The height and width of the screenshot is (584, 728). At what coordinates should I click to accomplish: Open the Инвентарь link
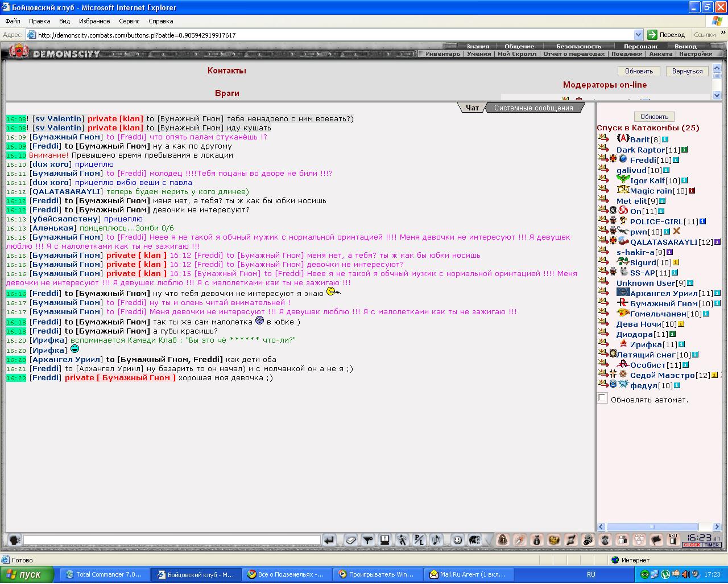[442, 54]
